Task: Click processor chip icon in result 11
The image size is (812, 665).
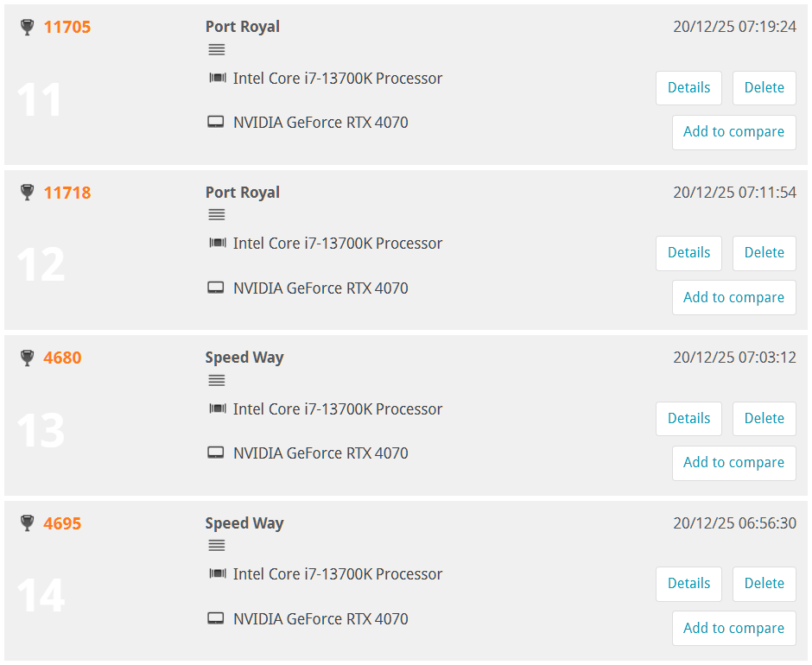Action: pyautogui.click(x=217, y=79)
